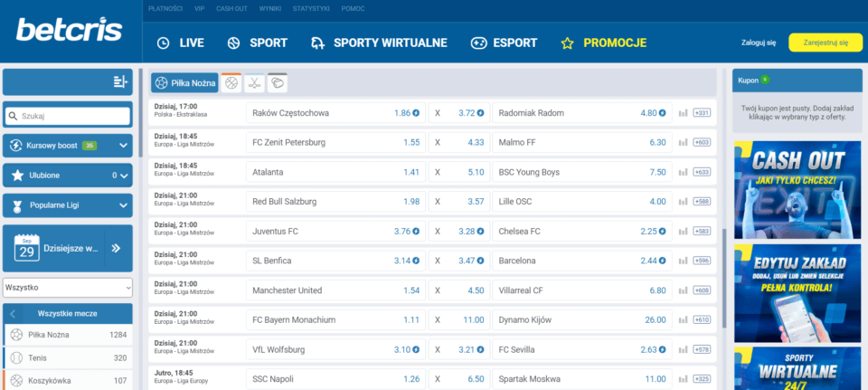
Task: Select the American football icon tab
Action: (x=278, y=83)
